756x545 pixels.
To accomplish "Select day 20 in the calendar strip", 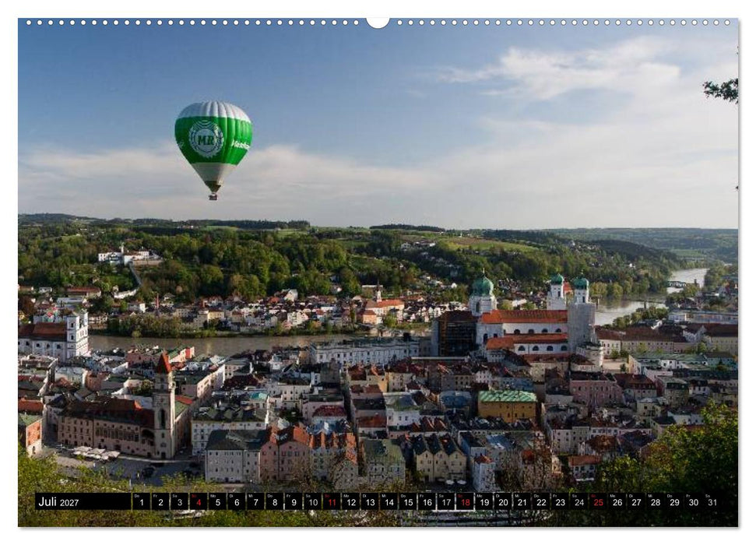I will click(x=503, y=501).
